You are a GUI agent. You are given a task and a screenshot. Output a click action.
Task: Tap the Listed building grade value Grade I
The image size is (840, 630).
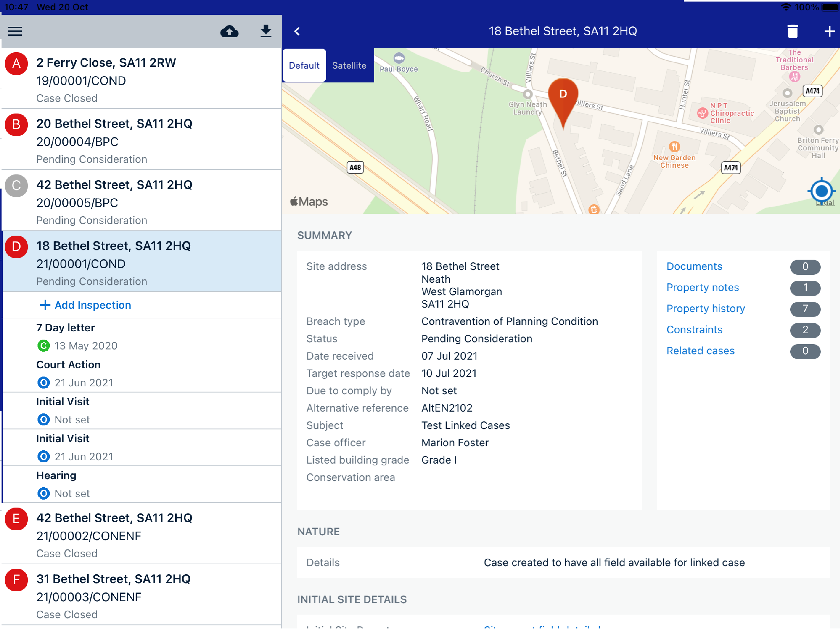click(x=439, y=461)
